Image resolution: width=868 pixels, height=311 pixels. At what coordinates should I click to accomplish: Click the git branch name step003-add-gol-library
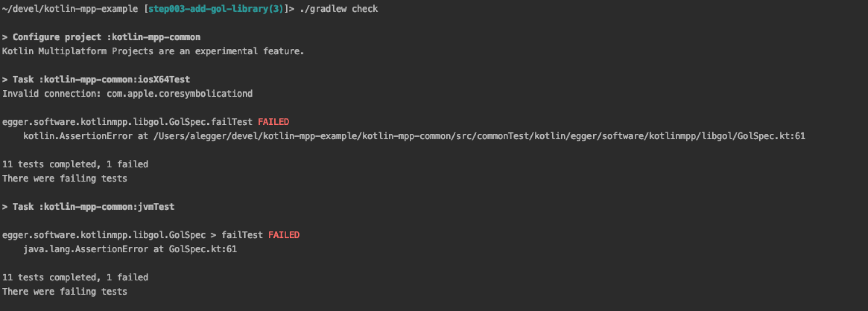coord(216,9)
